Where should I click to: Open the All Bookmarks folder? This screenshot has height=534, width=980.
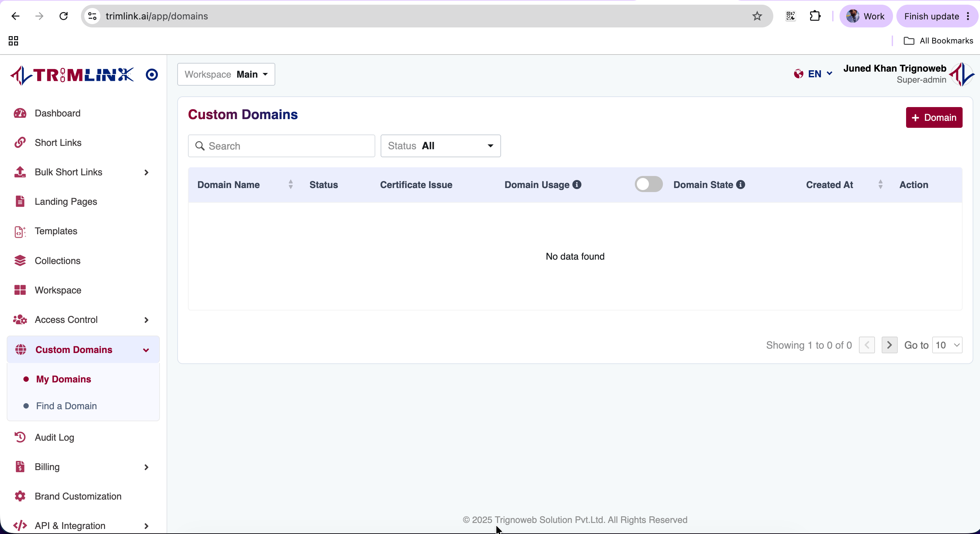point(938,41)
